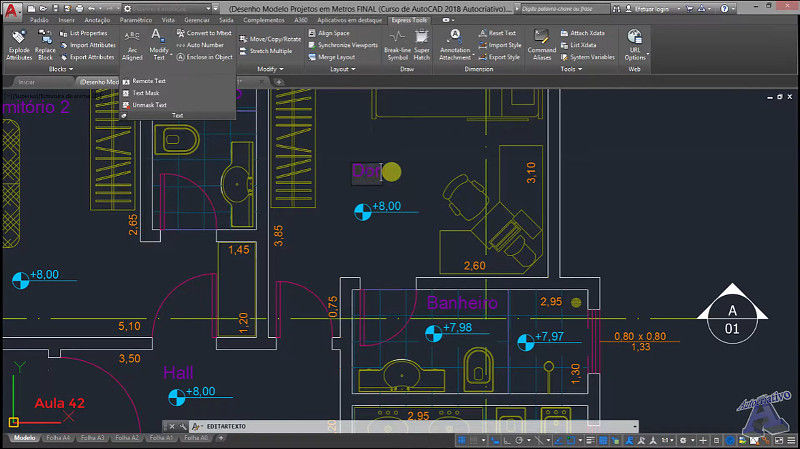Run the Align Space command

tap(329, 33)
